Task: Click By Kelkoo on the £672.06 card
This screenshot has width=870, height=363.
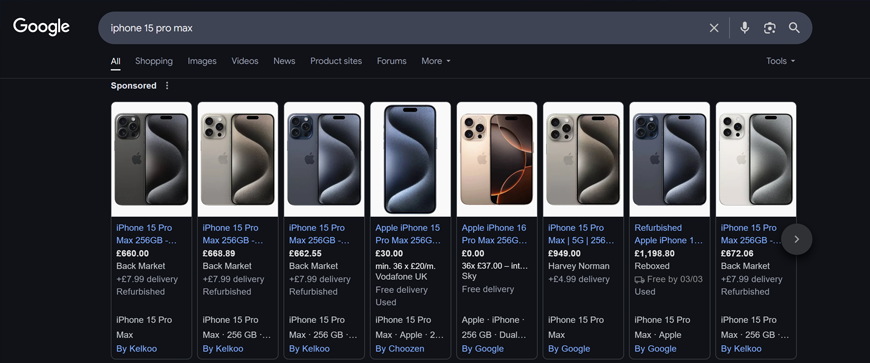Action: [x=741, y=349]
